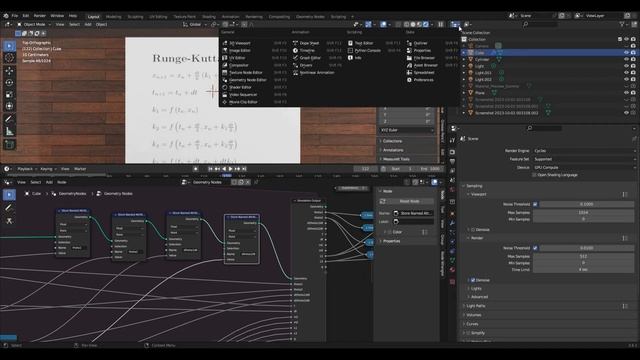Expand the Cylinder item in outliner
The width and height of the screenshot is (640, 360).
(464, 59)
